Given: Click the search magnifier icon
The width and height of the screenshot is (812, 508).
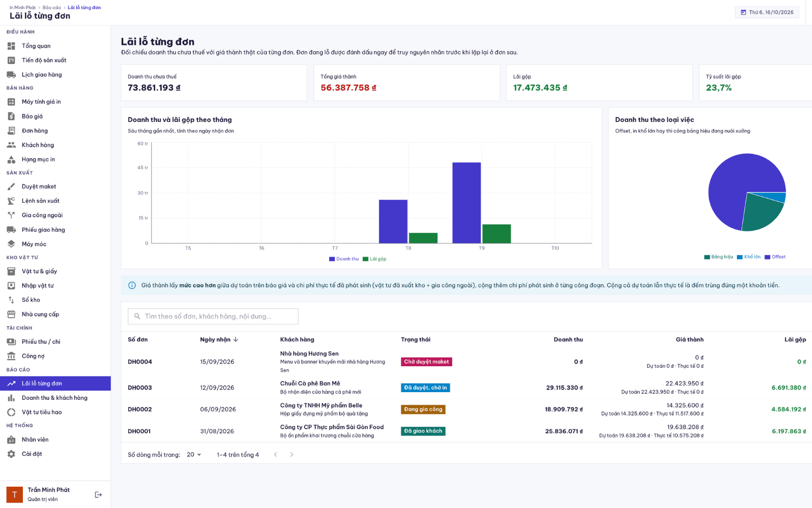Looking at the screenshot, I should point(137,316).
